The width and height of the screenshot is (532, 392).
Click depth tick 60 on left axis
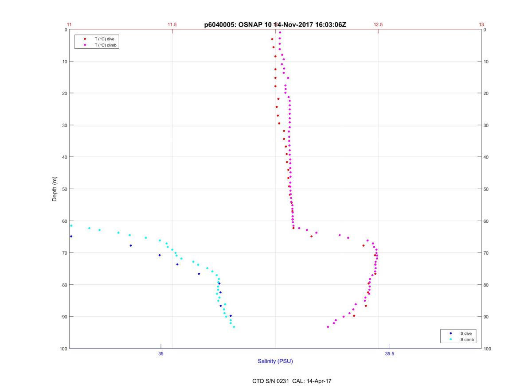coord(64,221)
